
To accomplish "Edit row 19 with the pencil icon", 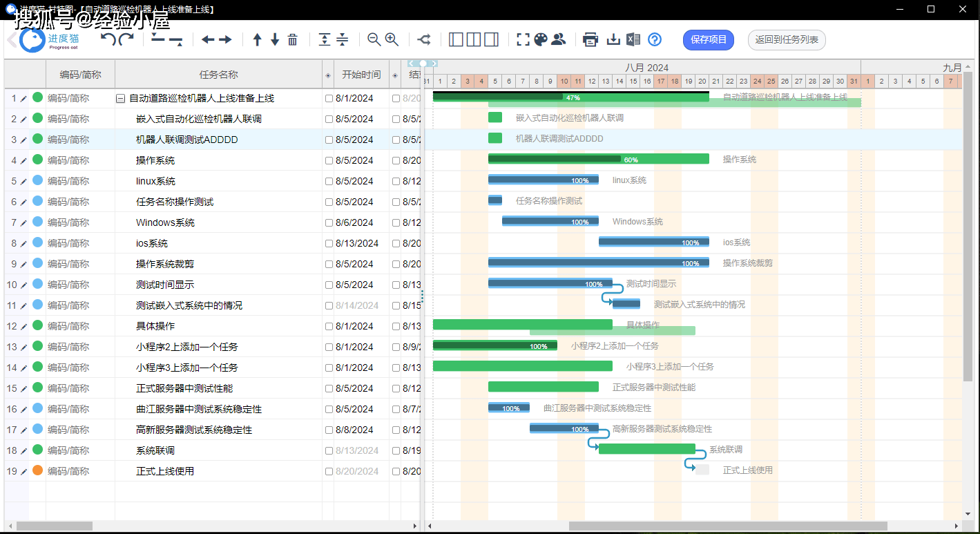I will pos(23,471).
